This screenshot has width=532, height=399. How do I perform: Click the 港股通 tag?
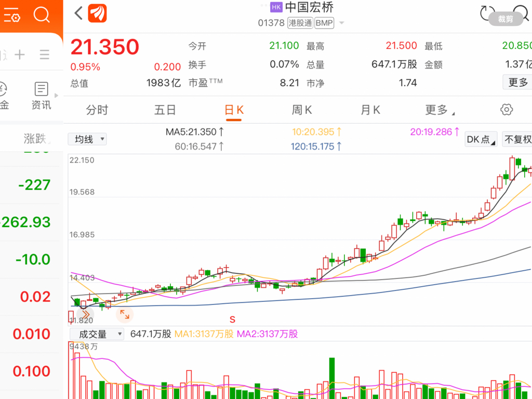tap(300, 23)
